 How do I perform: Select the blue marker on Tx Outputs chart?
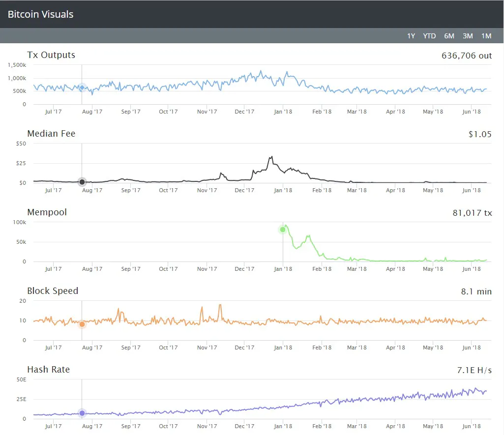pos(82,87)
